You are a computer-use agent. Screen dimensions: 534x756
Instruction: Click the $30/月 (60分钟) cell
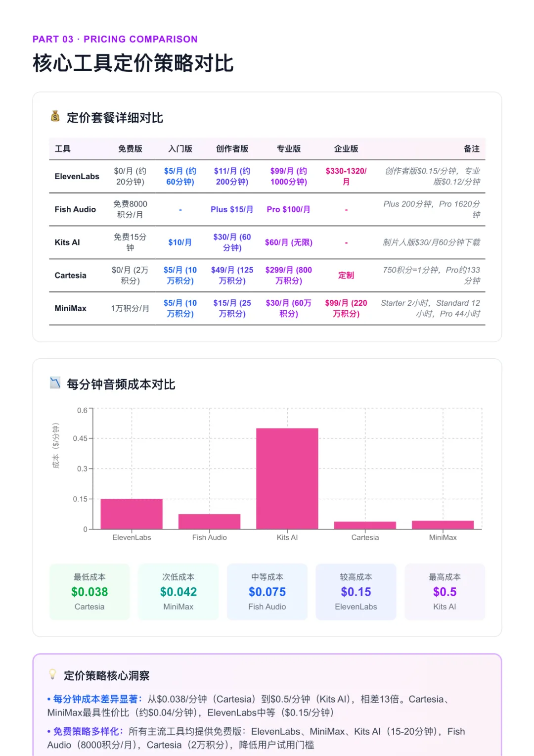pos(232,242)
